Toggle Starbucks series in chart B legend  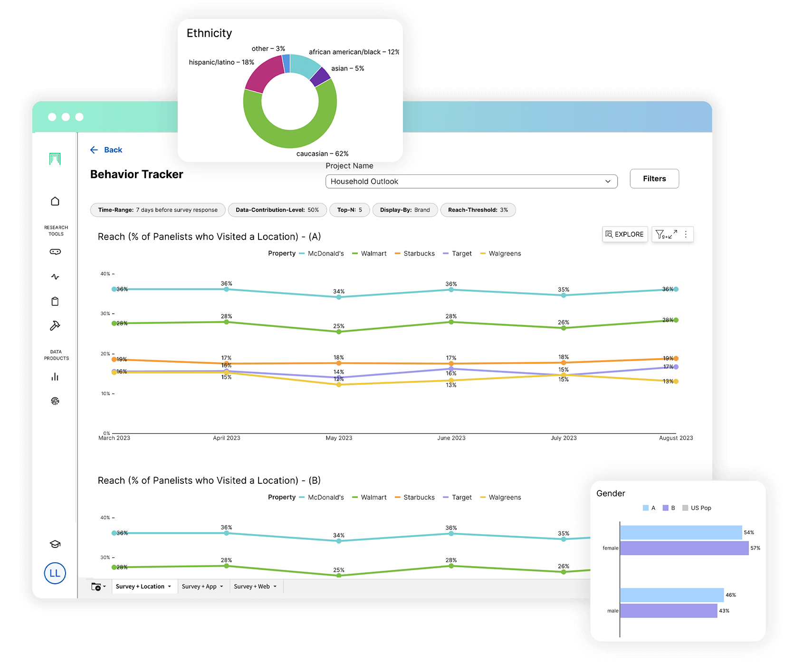pos(415,498)
